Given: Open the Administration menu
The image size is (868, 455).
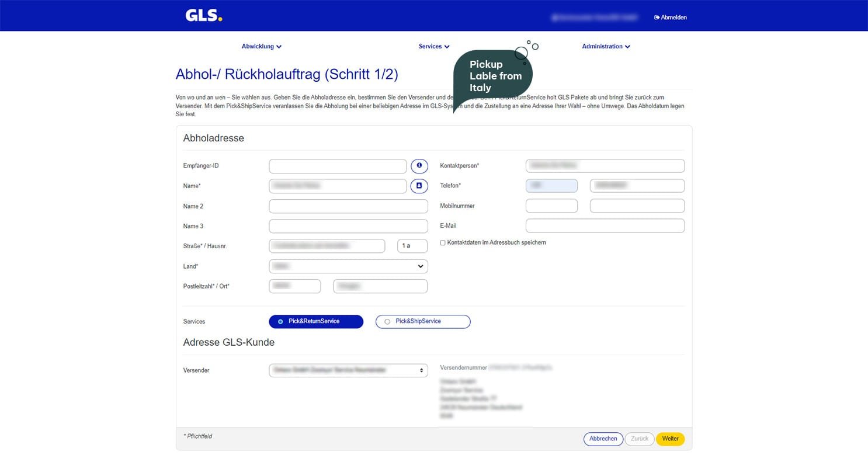Looking at the screenshot, I should coord(606,47).
